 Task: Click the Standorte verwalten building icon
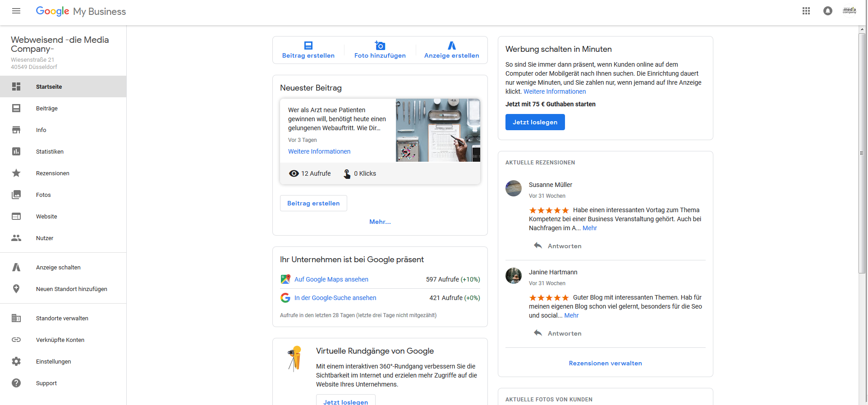coord(16,318)
